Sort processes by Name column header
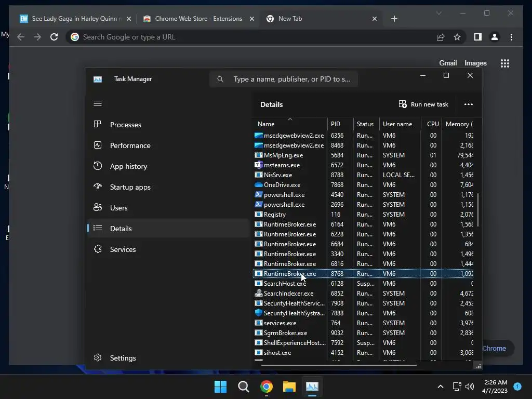The width and height of the screenshot is (532, 399). coord(290,124)
